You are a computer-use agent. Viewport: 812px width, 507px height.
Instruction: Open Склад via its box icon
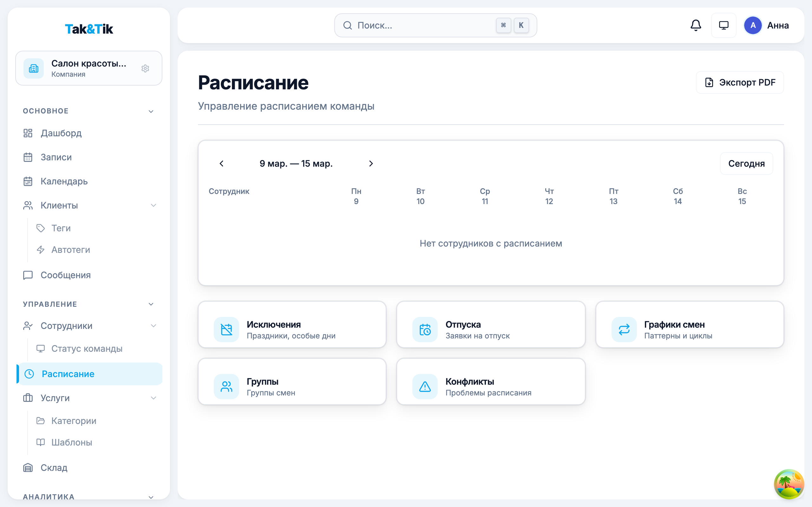[x=28, y=467]
